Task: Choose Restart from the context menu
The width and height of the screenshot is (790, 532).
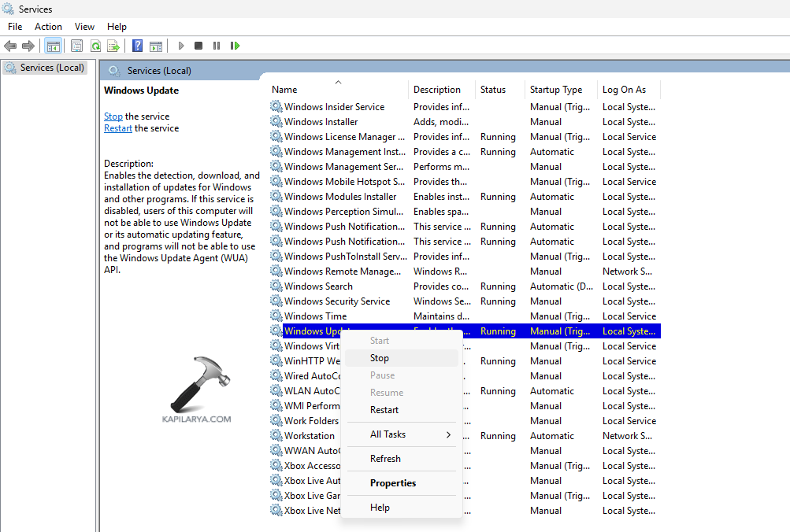Action: [384, 409]
